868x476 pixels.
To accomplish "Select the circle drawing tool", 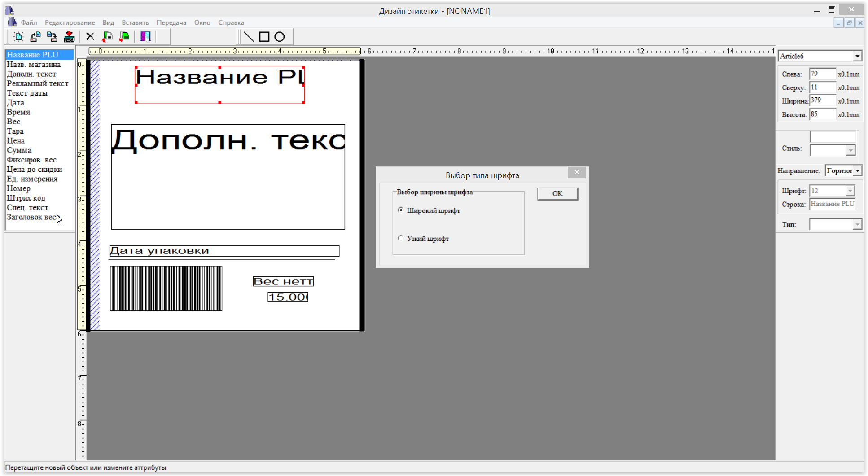I will click(280, 37).
